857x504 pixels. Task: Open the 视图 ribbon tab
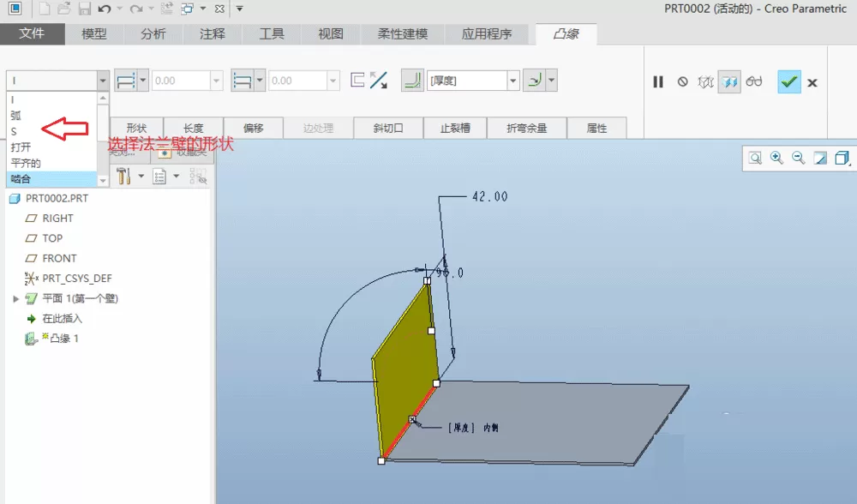pyautogui.click(x=331, y=34)
